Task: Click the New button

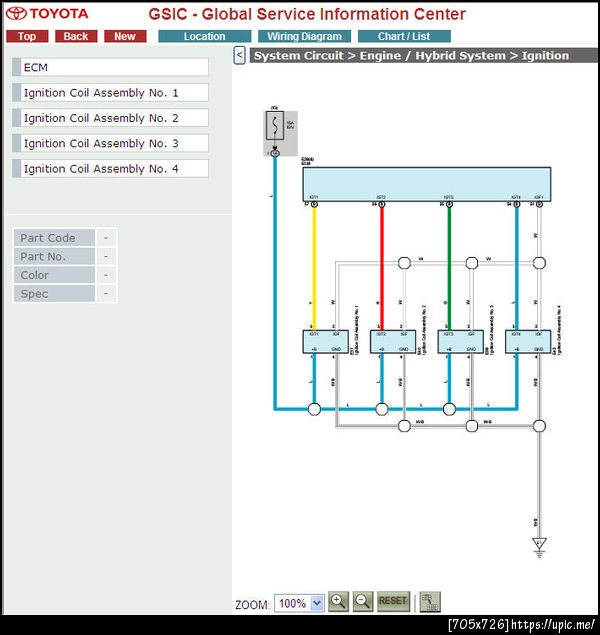Action: click(x=125, y=36)
